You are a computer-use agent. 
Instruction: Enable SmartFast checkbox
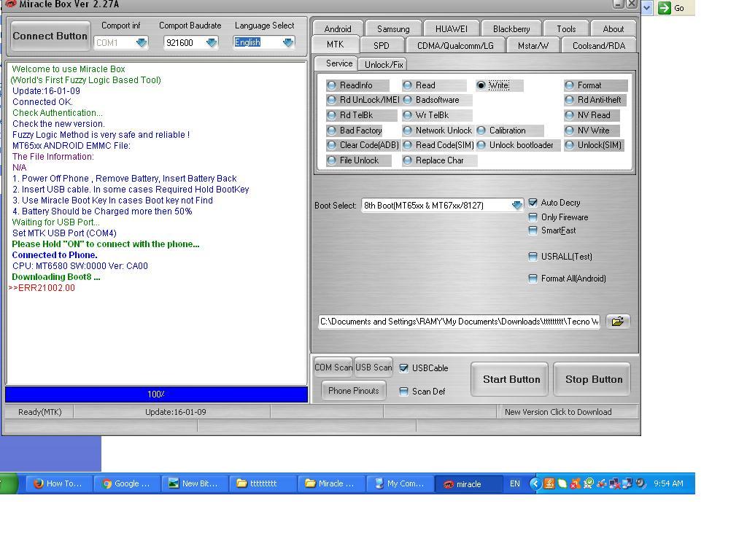point(533,231)
